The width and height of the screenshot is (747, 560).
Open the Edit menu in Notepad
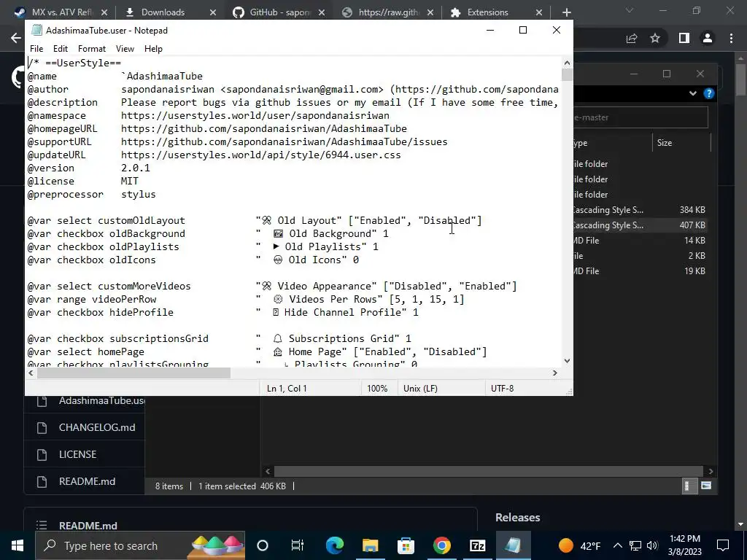coord(60,49)
